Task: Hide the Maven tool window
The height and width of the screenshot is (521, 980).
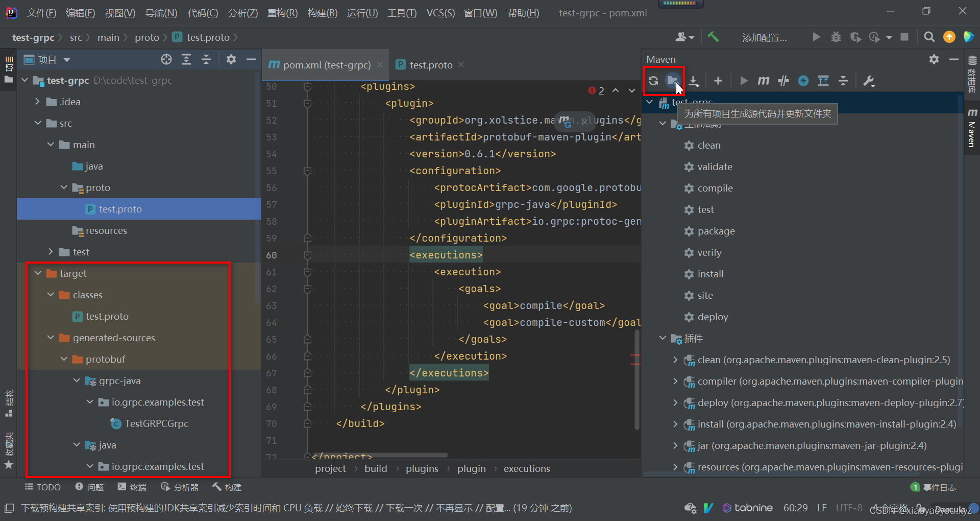Action: (953, 59)
